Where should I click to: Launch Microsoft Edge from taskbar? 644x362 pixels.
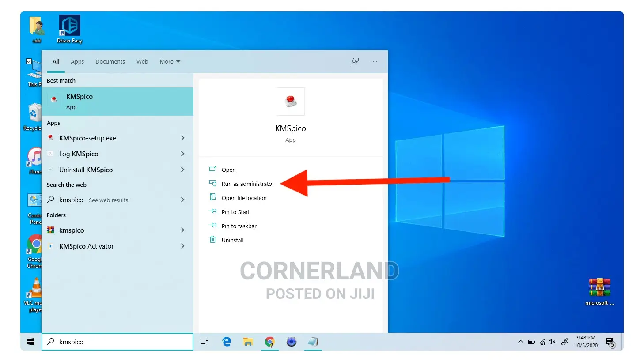(x=227, y=342)
